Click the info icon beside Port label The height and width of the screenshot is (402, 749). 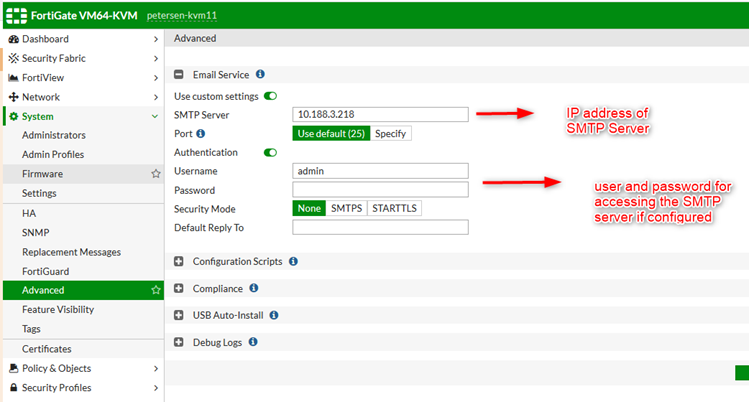click(x=201, y=133)
